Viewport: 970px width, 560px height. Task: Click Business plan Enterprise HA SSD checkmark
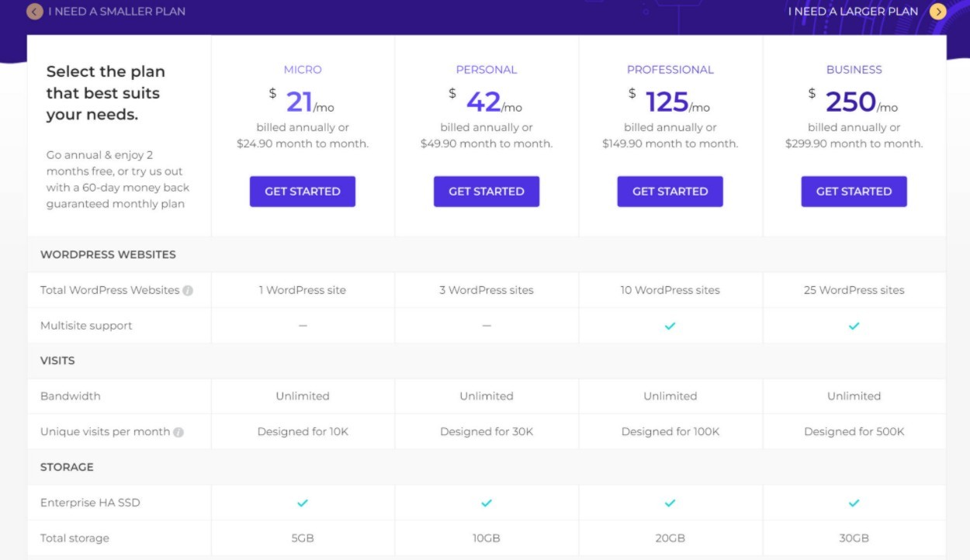coord(854,503)
